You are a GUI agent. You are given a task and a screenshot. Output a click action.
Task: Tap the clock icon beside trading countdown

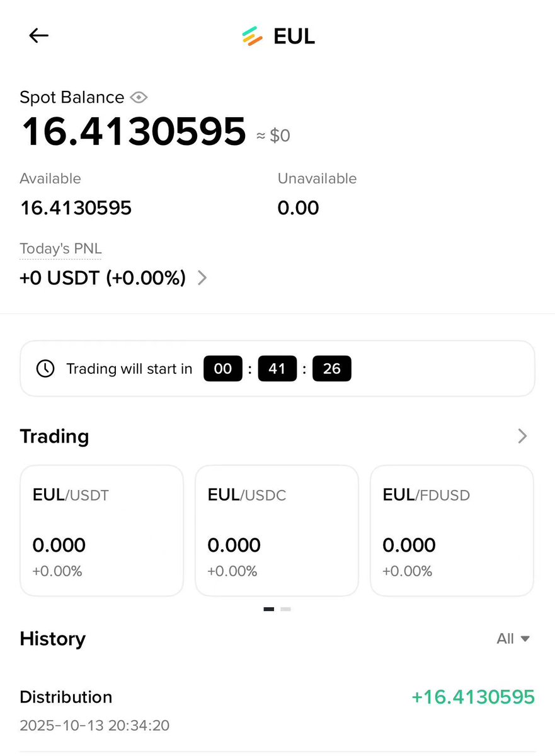(x=45, y=369)
